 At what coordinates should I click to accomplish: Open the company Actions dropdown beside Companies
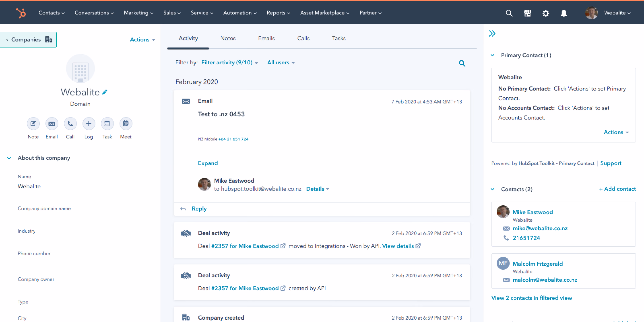click(142, 39)
